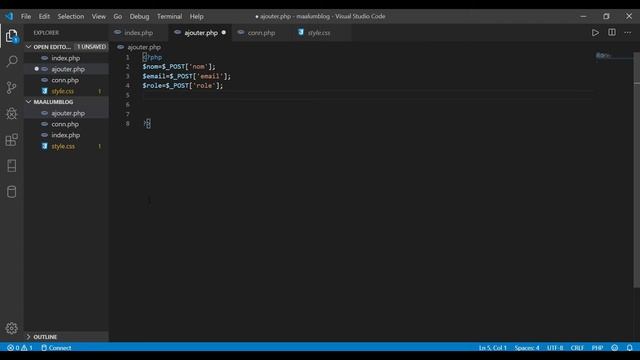Open style.css in MAALUMBLOG folder
Image resolution: width=640 pixels, height=360 pixels.
67,146
